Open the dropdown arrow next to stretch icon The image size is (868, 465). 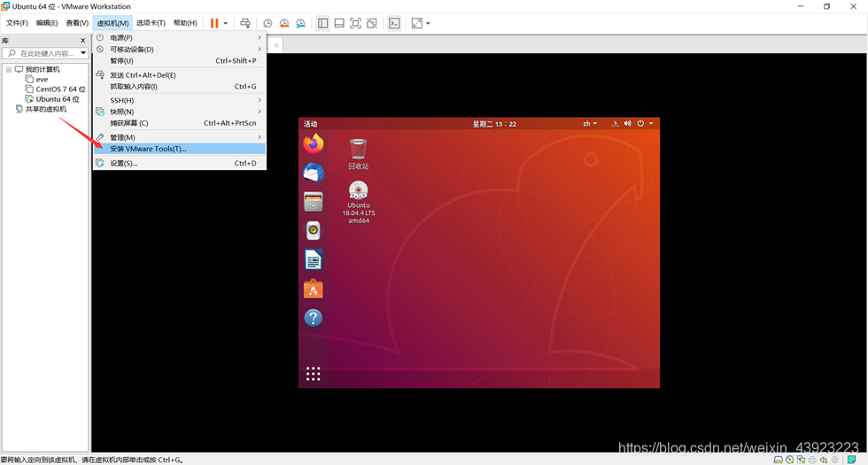pos(428,23)
